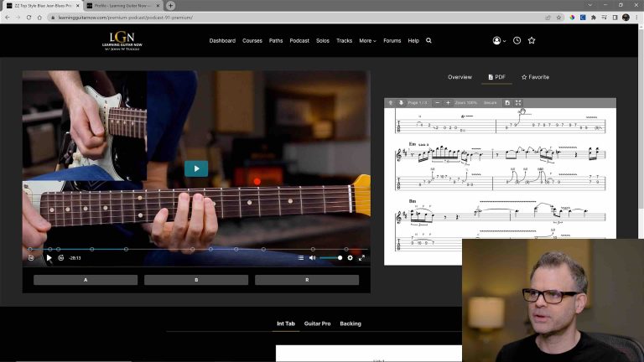644x362 pixels.
Task: Open Chrome three-dot menu
Action: coord(637,18)
